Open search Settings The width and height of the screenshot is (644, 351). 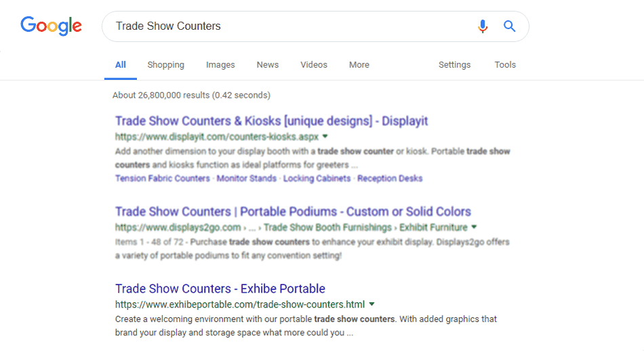tap(454, 65)
